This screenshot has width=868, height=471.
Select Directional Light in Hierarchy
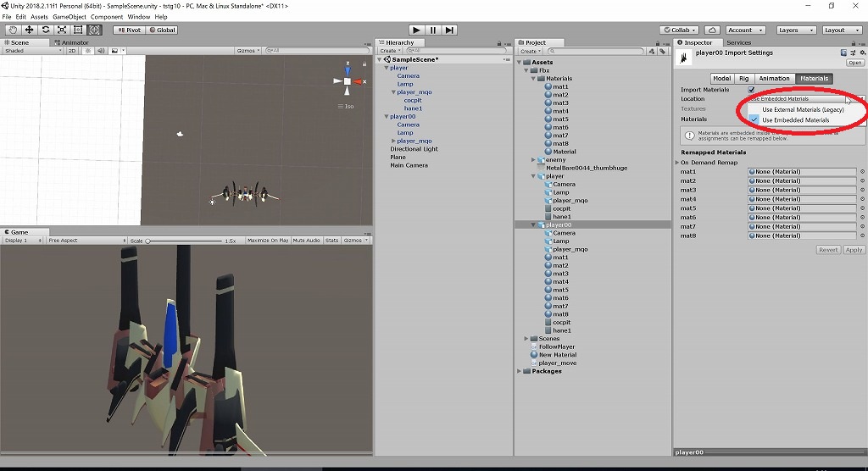pyautogui.click(x=414, y=149)
